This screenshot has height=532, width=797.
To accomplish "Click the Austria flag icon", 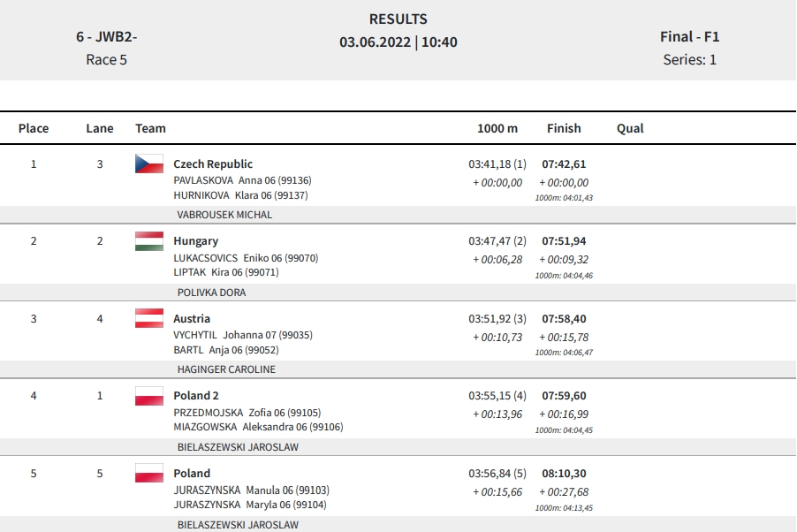I will coord(149,318).
